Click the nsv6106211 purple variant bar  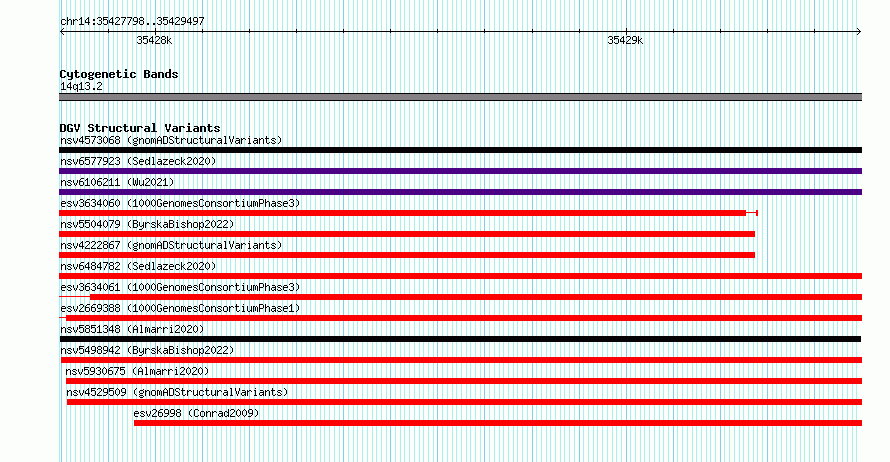tap(460, 192)
